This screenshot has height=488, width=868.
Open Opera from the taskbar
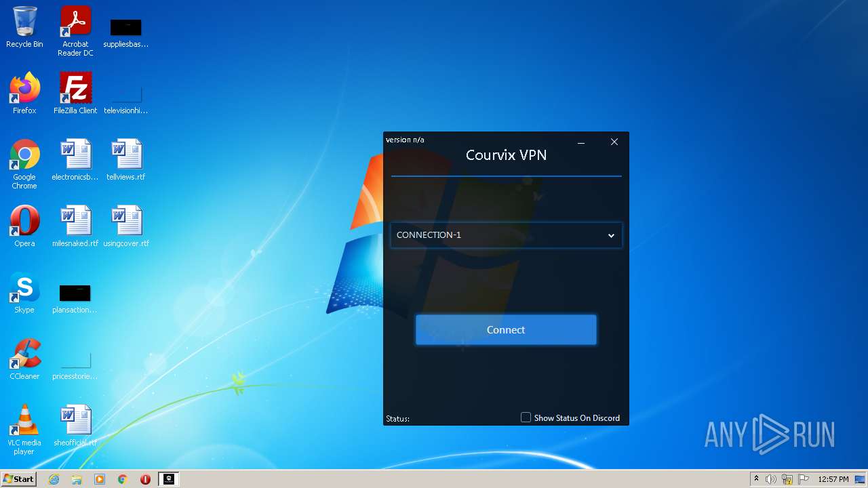[145, 479]
